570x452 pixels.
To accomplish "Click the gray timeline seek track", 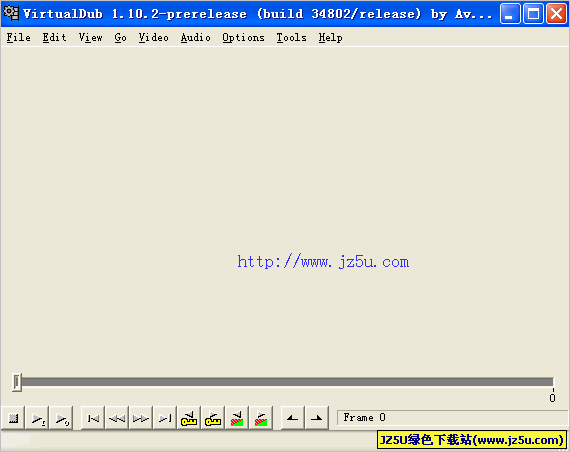I will click(x=287, y=382).
